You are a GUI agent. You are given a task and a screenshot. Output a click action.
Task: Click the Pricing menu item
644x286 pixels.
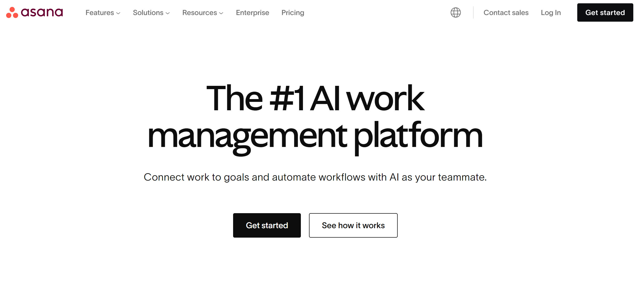293,12
